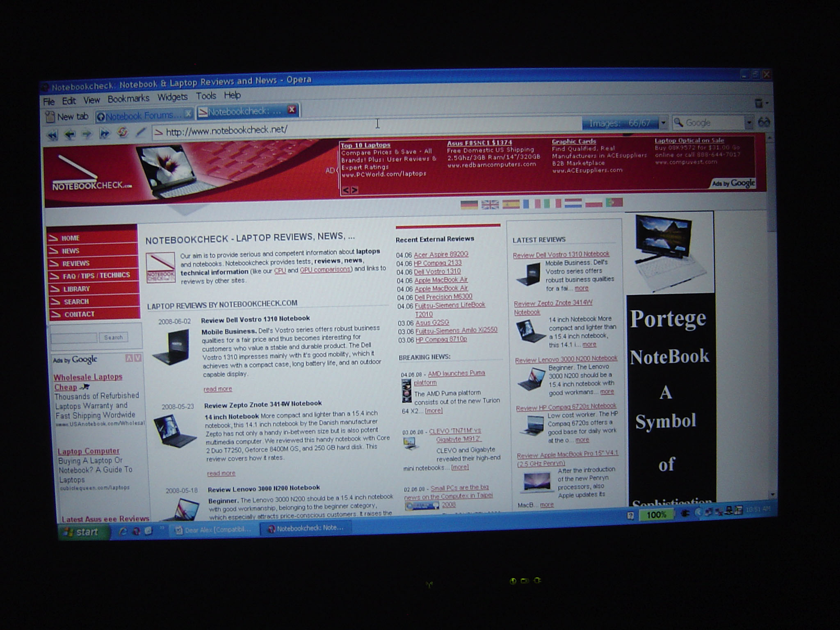The image size is (840, 630).
Task: Open the Wholesale Laptops Cheap ad link
Action: click(88, 382)
